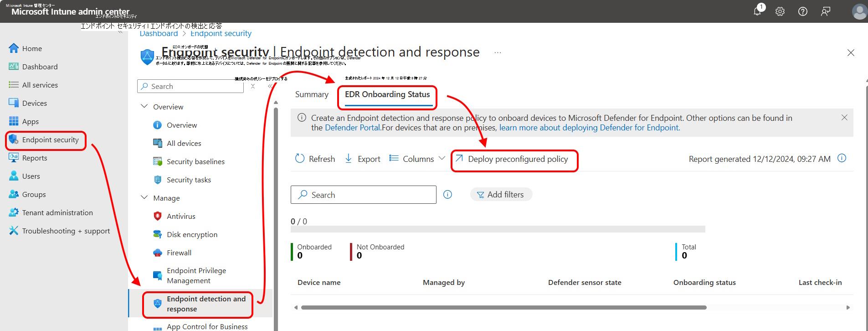Viewport: 868px width, 331px height.
Task: Sort by Defender sensor state column
Action: [x=585, y=283]
